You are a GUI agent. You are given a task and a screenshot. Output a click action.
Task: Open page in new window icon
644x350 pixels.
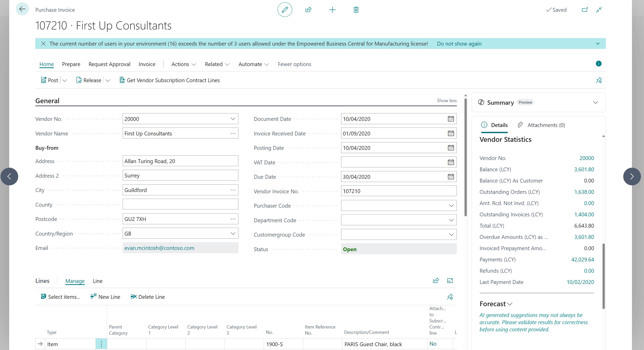tap(585, 10)
